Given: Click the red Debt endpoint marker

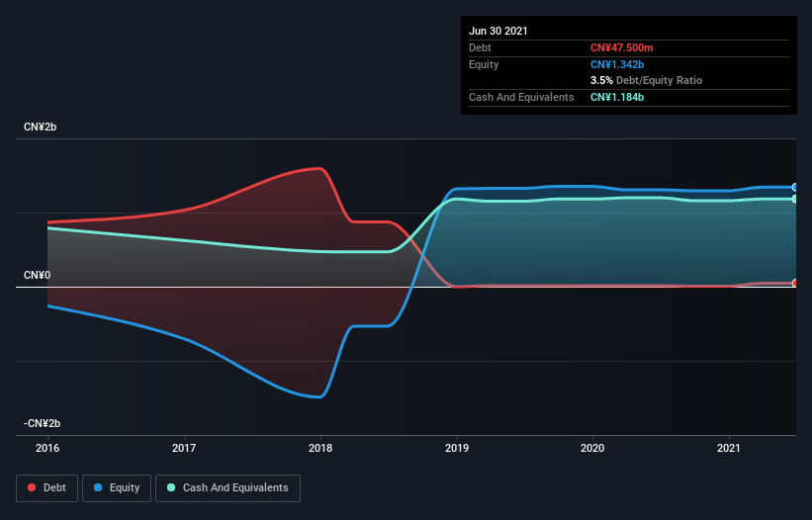Looking at the screenshot, I should [x=794, y=283].
